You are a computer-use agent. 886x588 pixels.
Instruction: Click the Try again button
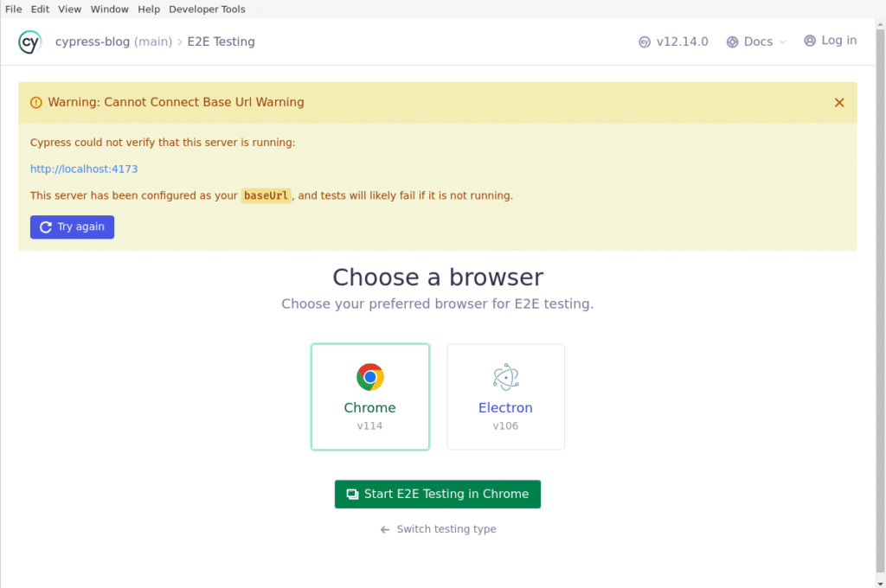[73, 227]
